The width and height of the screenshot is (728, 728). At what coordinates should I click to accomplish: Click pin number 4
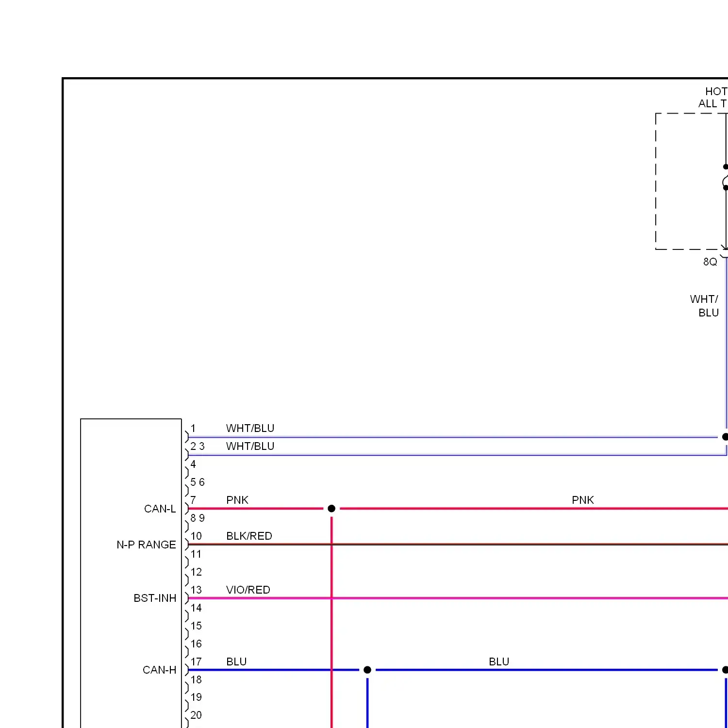click(193, 464)
